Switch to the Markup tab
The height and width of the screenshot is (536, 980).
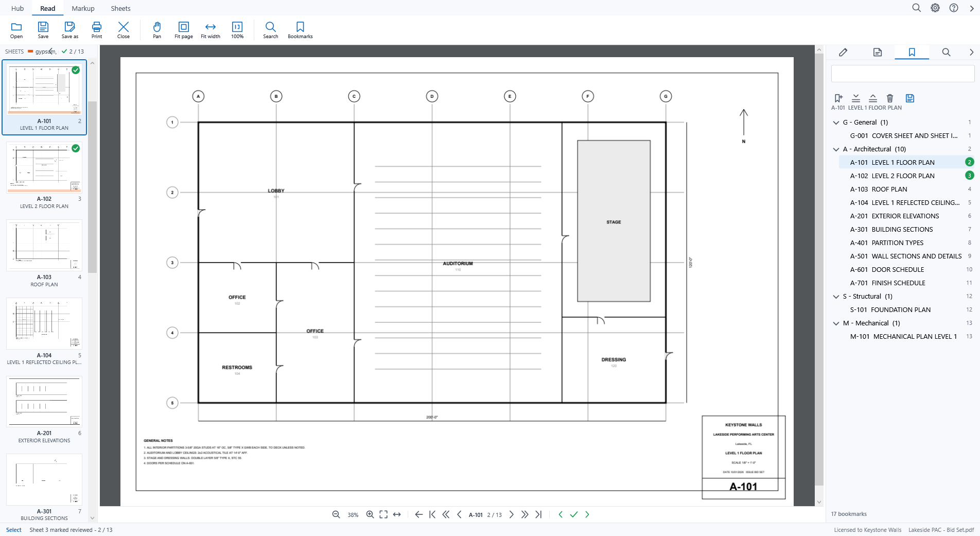(83, 8)
